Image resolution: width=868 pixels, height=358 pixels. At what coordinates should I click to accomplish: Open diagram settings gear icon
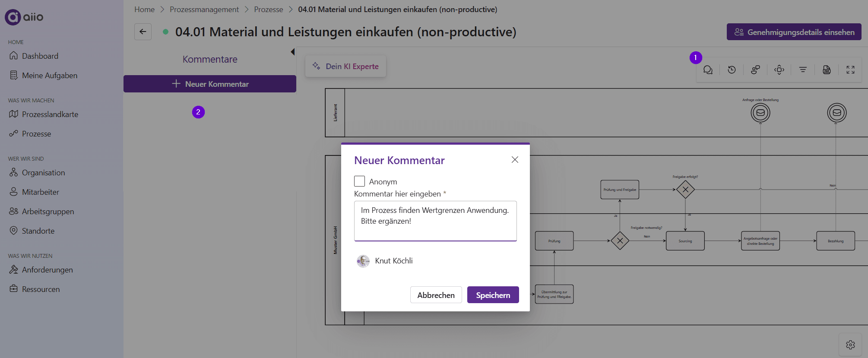click(x=850, y=345)
